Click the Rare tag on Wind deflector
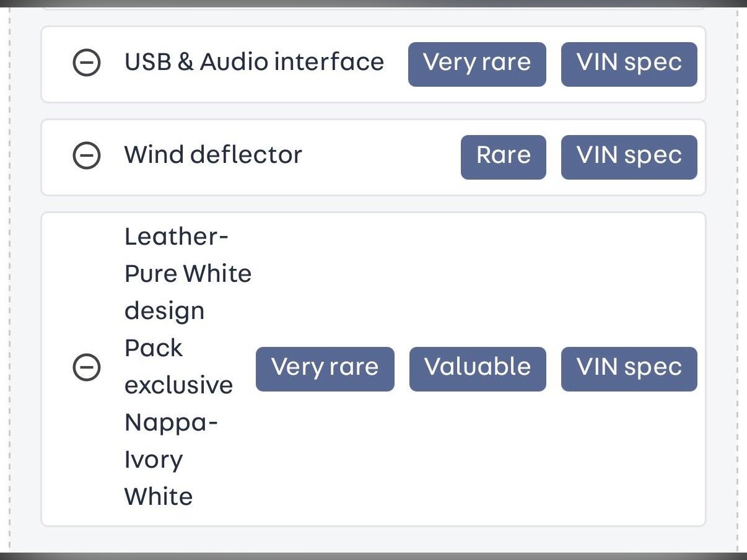Screen dimensions: 747x560 click(503, 156)
